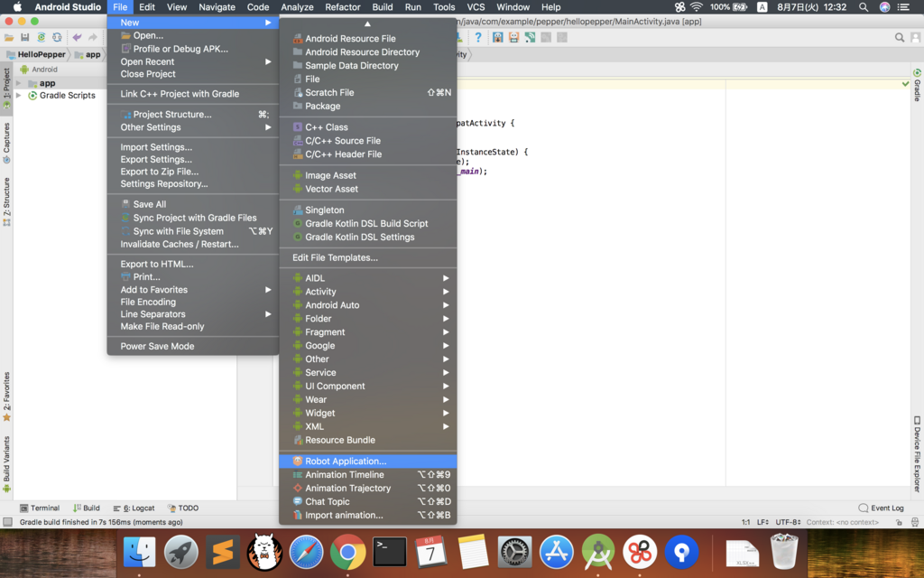Open Project Structure... entry
Image resolution: width=924 pixels, height=578 pixels.
click(x=193, y=115)
